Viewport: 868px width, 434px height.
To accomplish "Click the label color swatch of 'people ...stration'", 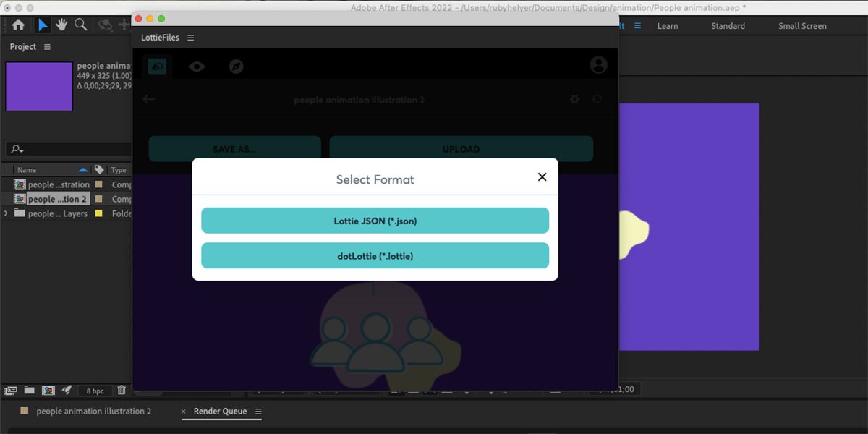I will tap(99, 184).
